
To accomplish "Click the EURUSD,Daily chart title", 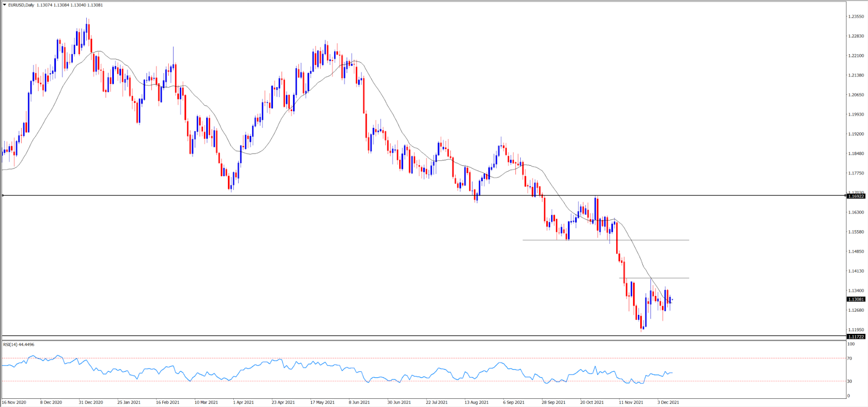I will pyautogui.click(x=21, y=5).
